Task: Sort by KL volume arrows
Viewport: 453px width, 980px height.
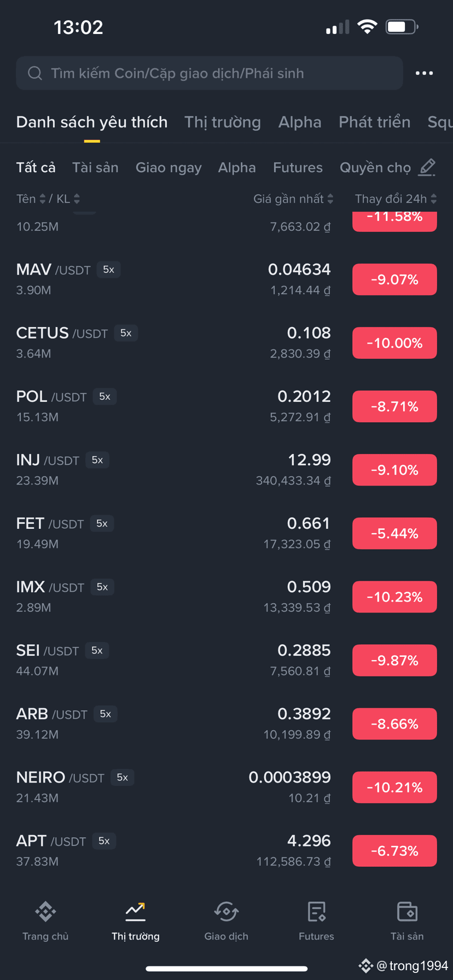Action: 77,199
